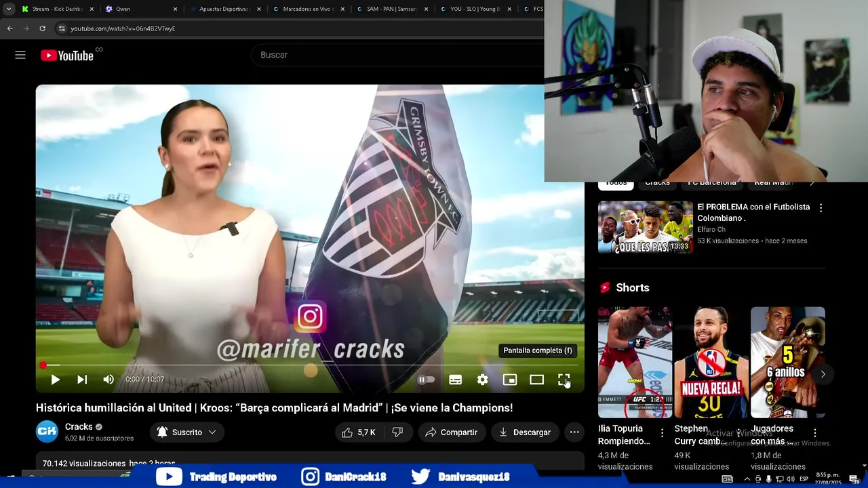Enter fullscreen with Pantalla completa button
Screen dimensions: 868x488
[564, 380]
